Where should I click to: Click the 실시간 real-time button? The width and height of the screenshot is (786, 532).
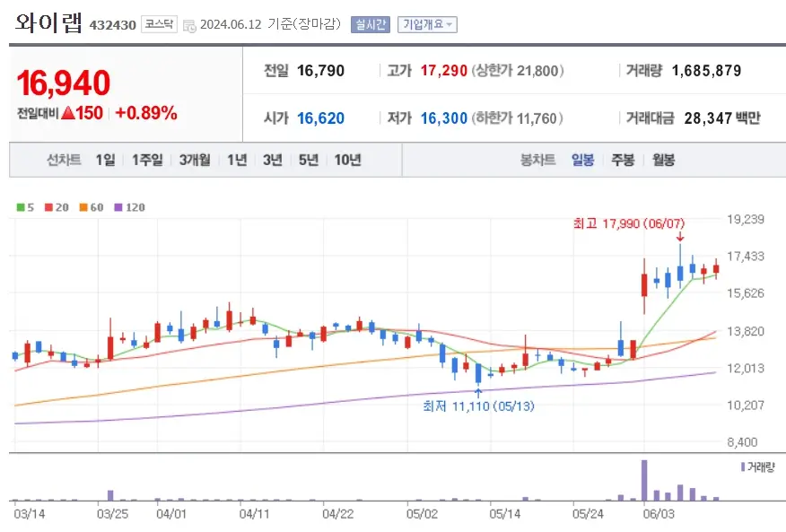click(x=370, y=24)
